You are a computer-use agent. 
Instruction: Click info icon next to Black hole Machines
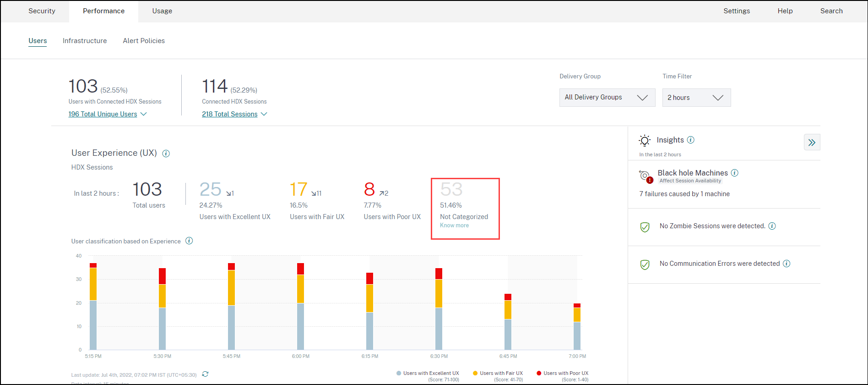tap(735, 173)
